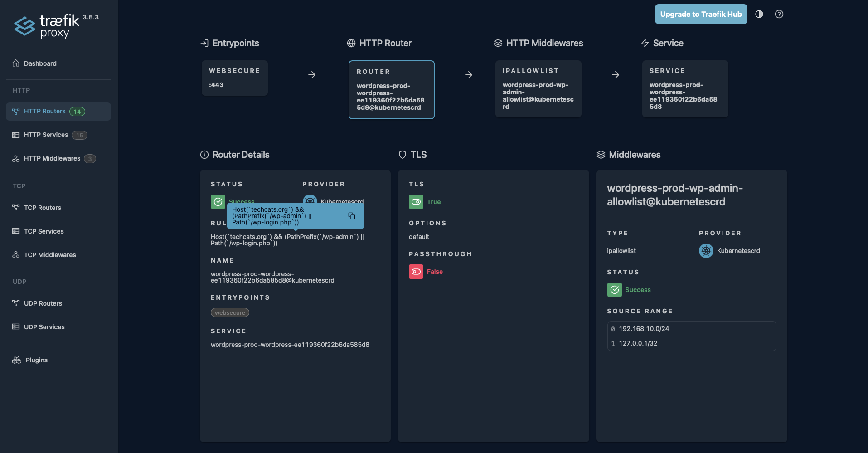
Task: Copy the router rule via the copy icon
Action: [x=352, y=216]
